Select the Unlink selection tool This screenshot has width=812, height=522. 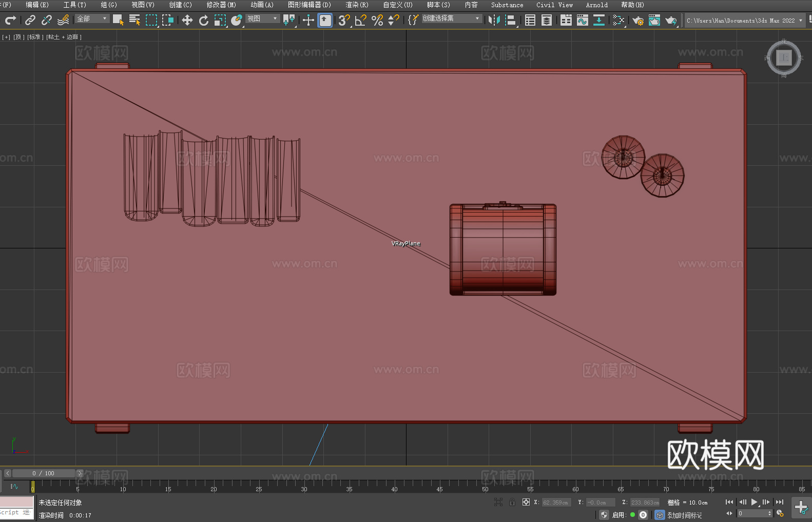click(x=47, y=20)
